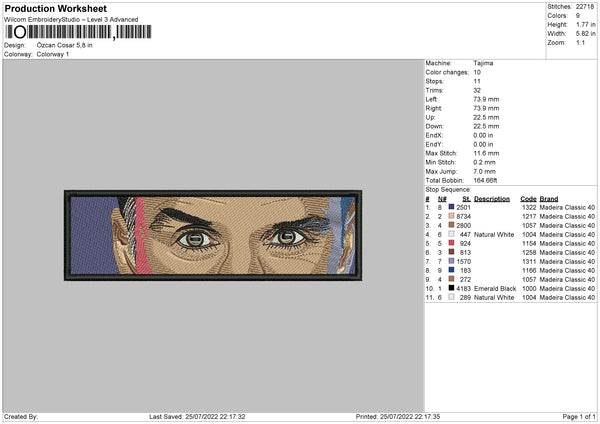Screen dimensions: 600x424
Task: Click thread code '1258' in row 6
Action: [x=529, y=253]
